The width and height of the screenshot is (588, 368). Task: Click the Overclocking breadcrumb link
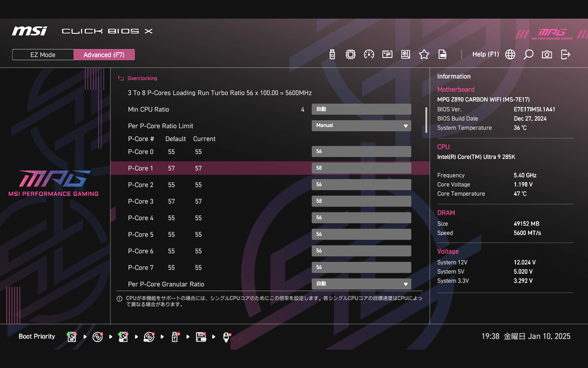click(142, 79)
